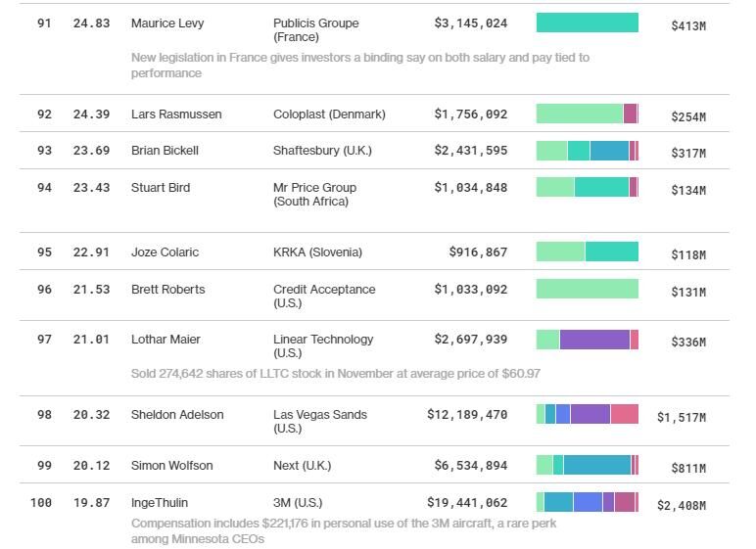Click Brett Roberts' light green bar
The height and width of the screenshot is (549, 756).
click(x=587, y=289)
